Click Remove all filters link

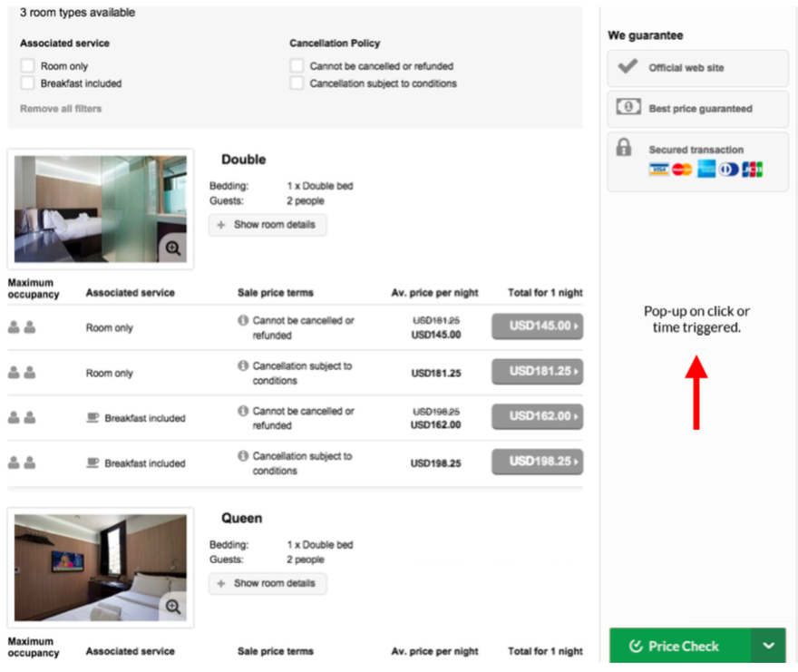(x=61, y=109)
